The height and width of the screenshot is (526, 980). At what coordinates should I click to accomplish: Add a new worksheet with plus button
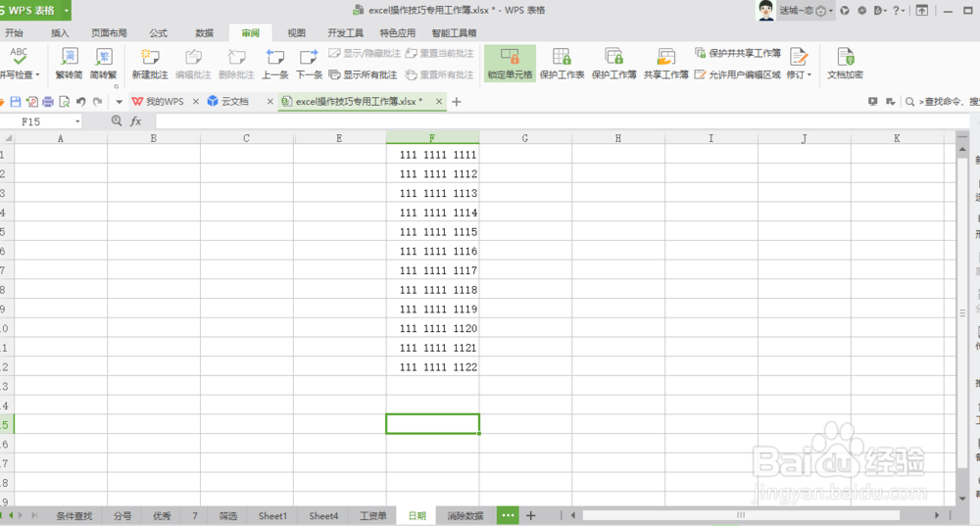coord(530,515)
